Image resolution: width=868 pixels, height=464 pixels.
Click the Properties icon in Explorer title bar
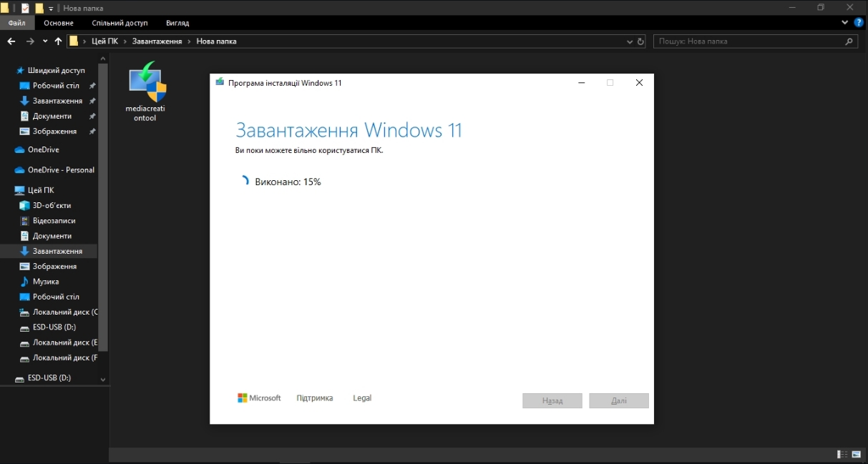(25, 8)
